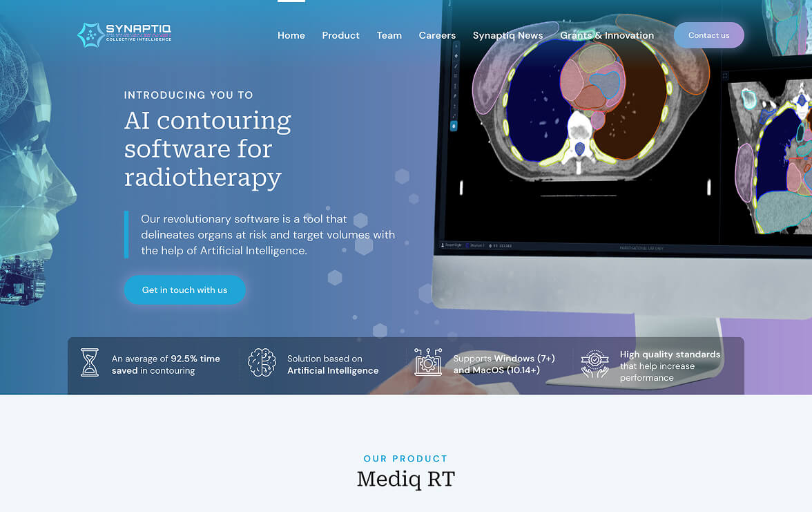The image size is (812, 512).
Task: Click the AI contouring software headline
Action: (x=208, y=149)
